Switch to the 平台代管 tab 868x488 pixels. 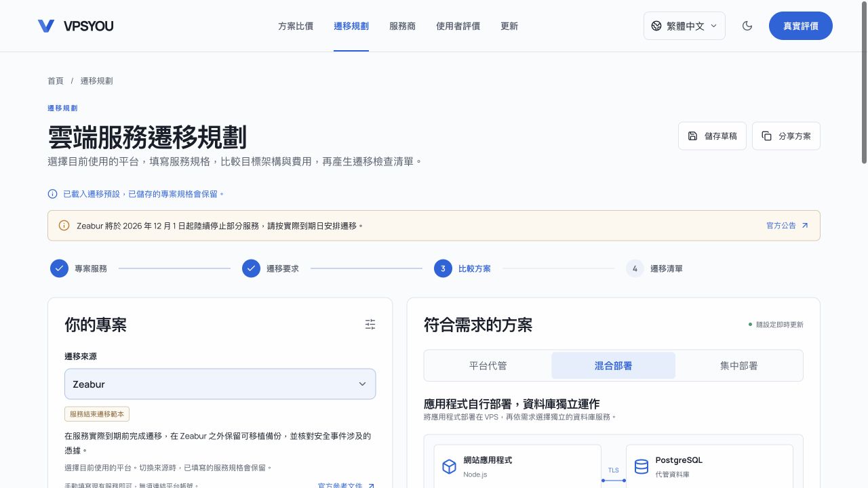[488, 365]
